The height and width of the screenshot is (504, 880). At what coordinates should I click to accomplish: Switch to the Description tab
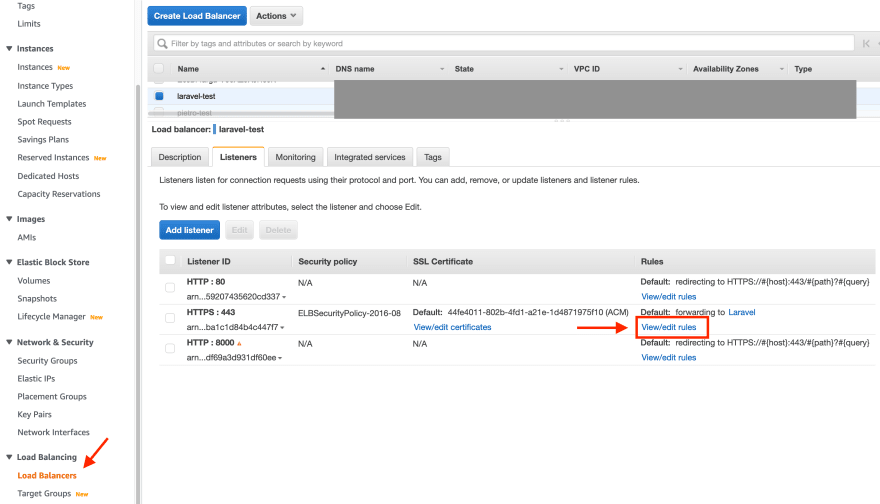tap(180, 157)
